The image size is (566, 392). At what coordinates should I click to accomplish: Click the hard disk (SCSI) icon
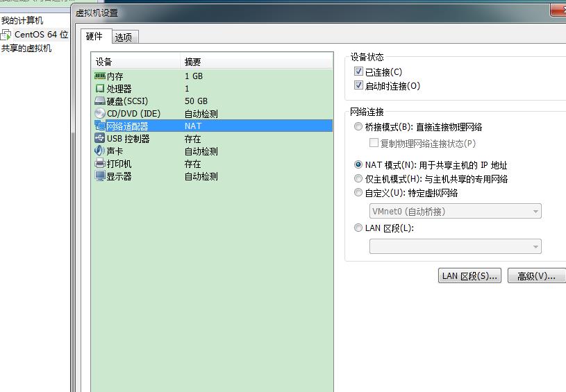tap(99, 101)
